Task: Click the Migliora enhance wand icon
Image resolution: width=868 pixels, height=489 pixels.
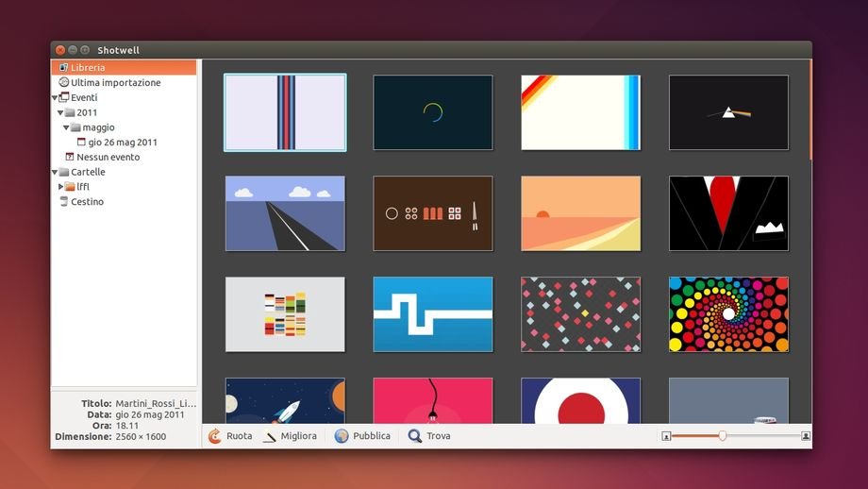Action: [270, 436]
